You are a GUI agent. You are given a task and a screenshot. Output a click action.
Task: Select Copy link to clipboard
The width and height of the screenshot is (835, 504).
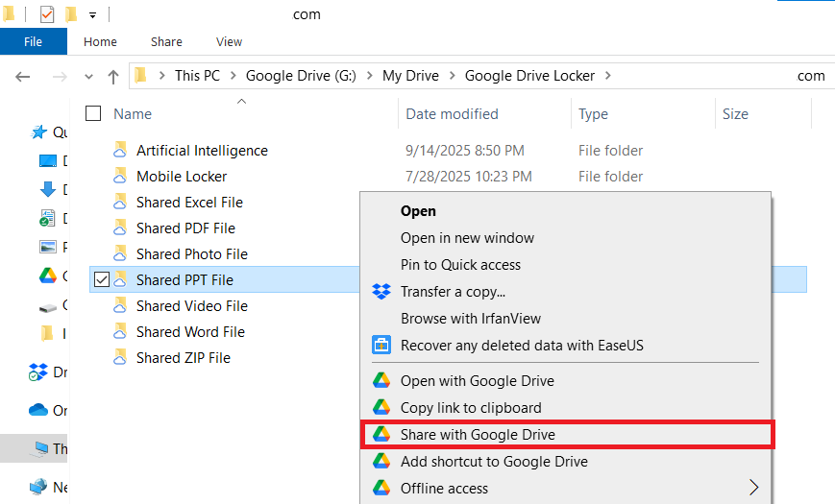[471, 407]
